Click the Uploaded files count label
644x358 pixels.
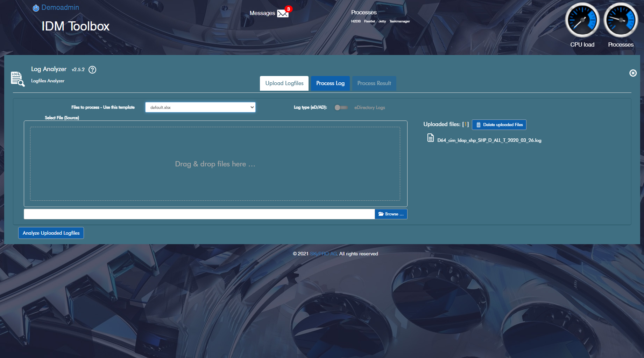pyautogui.click(x=446, y=124)
